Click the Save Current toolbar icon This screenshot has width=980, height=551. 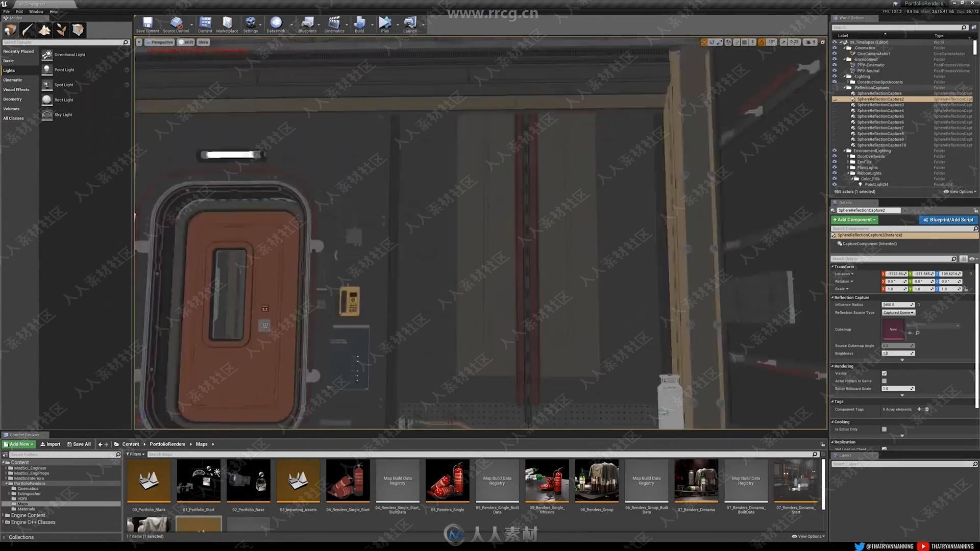coord(148,24)
